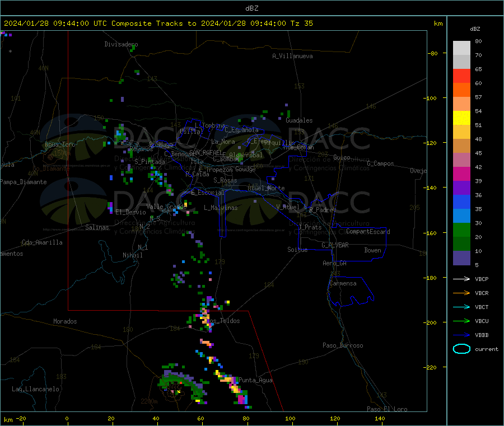This screenshot has height=426, width=504.
Task: Click the El_Desvio map label
Action: [130, 212]
